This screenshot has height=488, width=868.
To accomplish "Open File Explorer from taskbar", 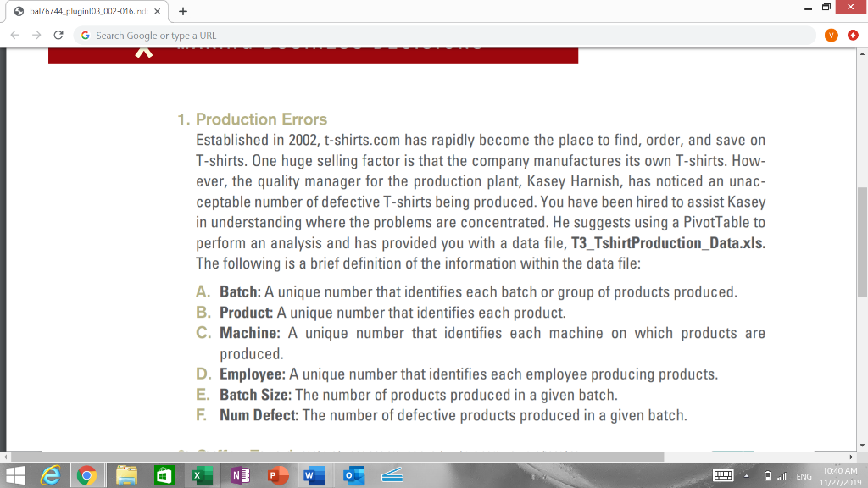I will pyautogui.click(x=127, y=475).
